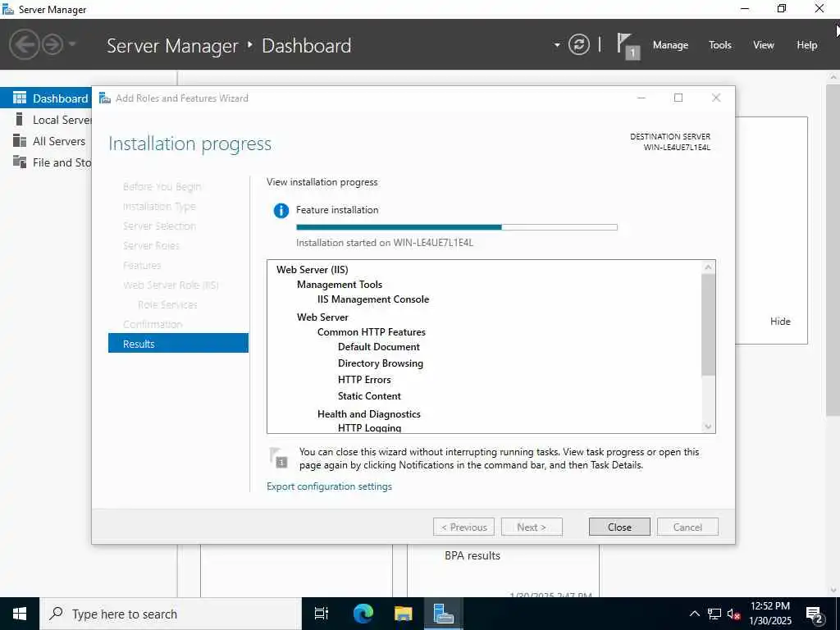Click Static Content in the list

coord(369,396)
